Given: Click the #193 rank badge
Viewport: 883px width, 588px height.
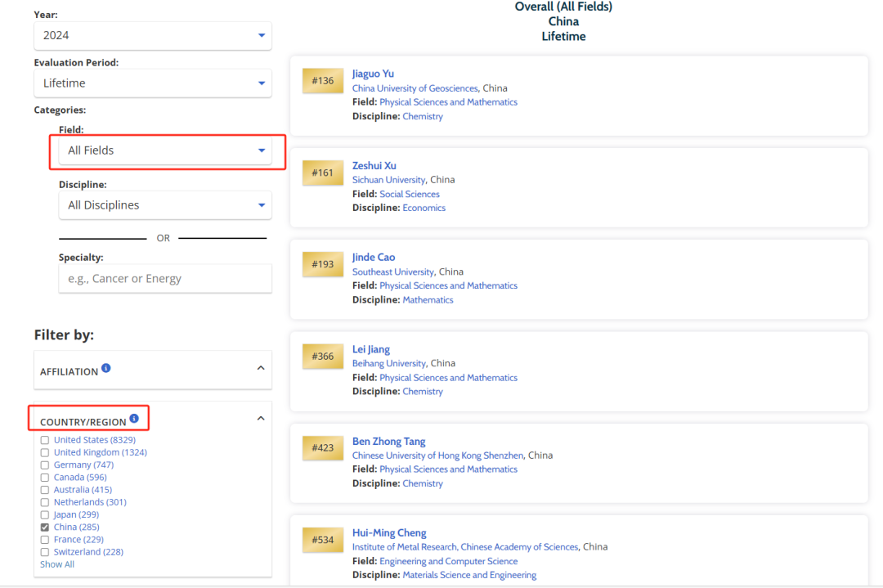Looking at the screenshot, I should (323, 265).
